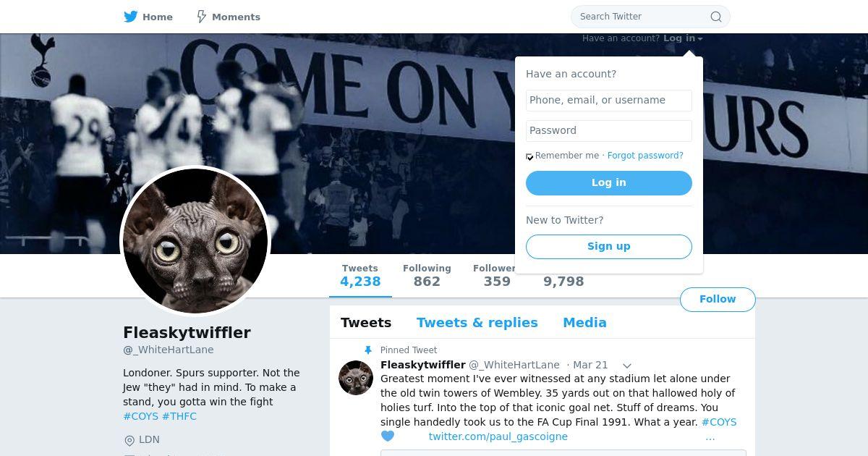The width and height of the screenshot is (868, 456).
Task: Select the Following count of 862
Action: click(427, 275)
